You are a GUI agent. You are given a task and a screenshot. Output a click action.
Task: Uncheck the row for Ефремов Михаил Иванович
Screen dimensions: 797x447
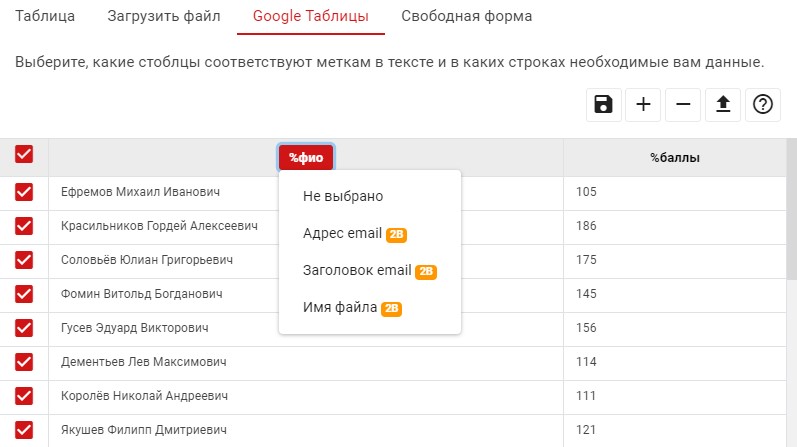click(x=24, y=192)
